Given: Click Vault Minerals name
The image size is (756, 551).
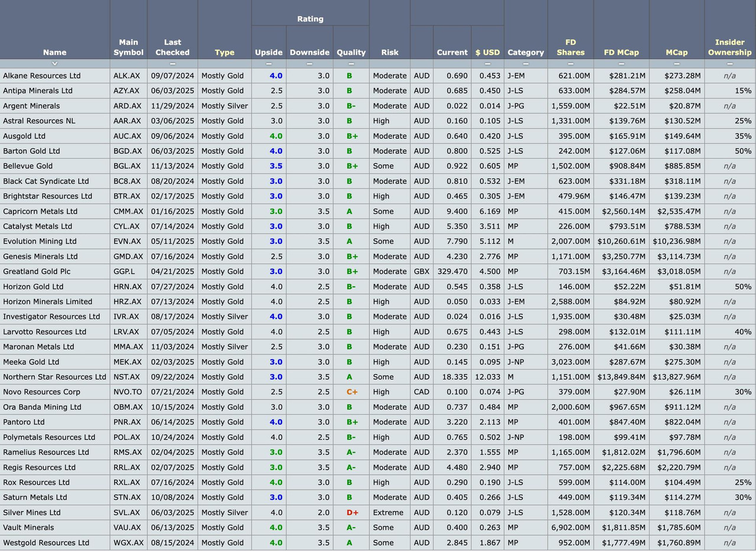Looking at the screenshot, I should click(28, 527).
